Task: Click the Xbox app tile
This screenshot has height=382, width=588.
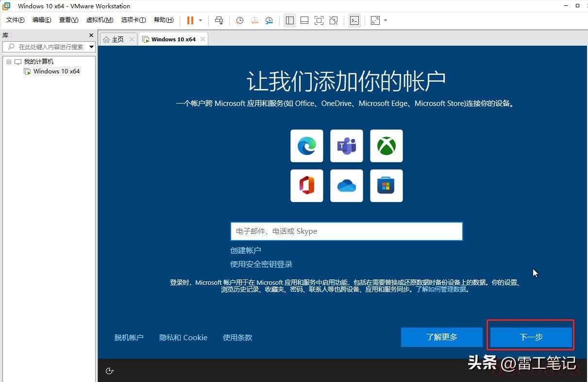Action: (x=386, y=146)
